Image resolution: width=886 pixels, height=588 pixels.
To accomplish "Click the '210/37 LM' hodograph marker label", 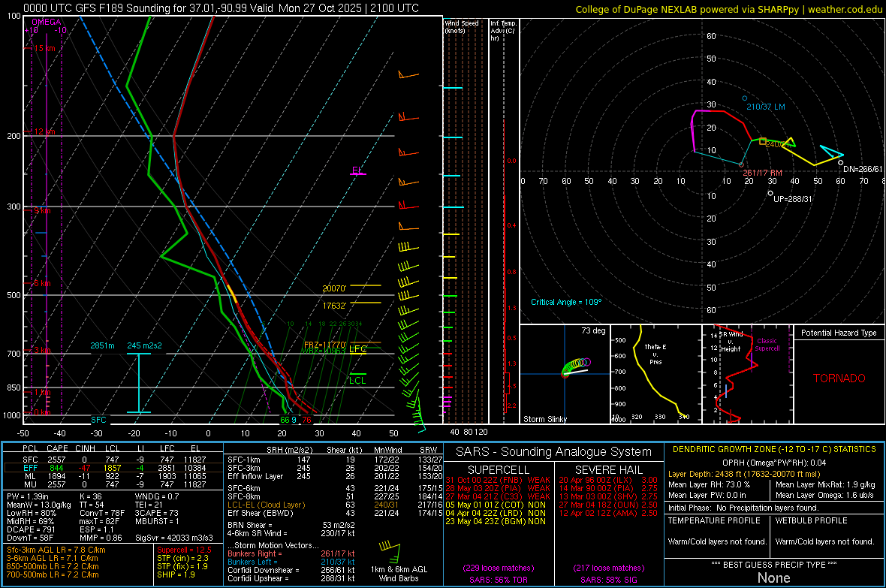I will (766, 107).
